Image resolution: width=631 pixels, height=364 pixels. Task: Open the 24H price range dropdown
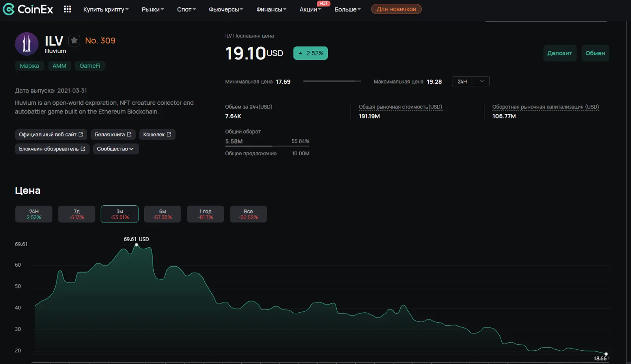pos(470,82)
